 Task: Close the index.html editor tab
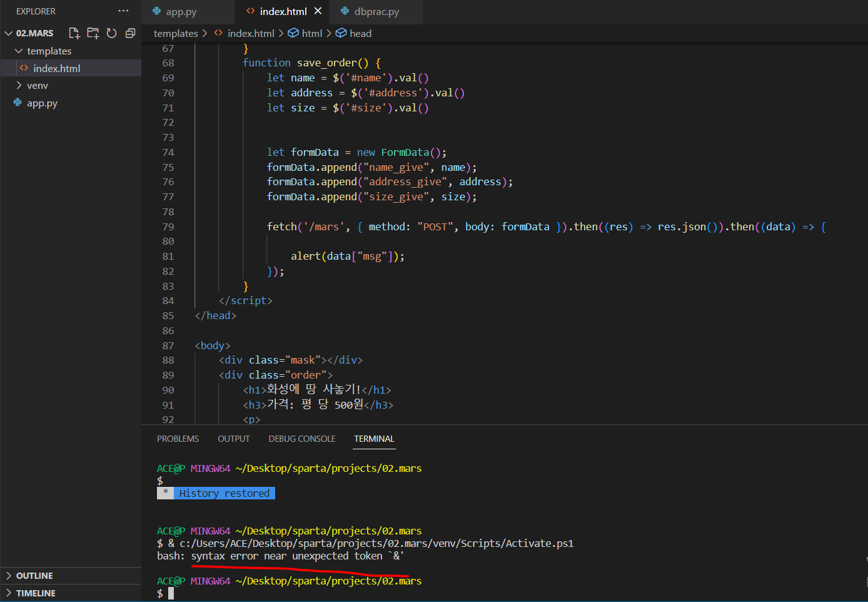tap(318, 11)
